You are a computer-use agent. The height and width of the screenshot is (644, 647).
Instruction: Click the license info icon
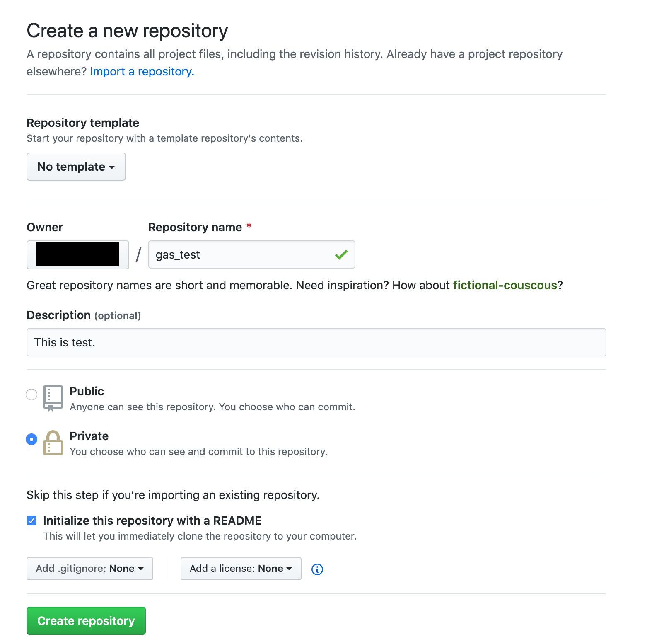(x=317, y=569)
